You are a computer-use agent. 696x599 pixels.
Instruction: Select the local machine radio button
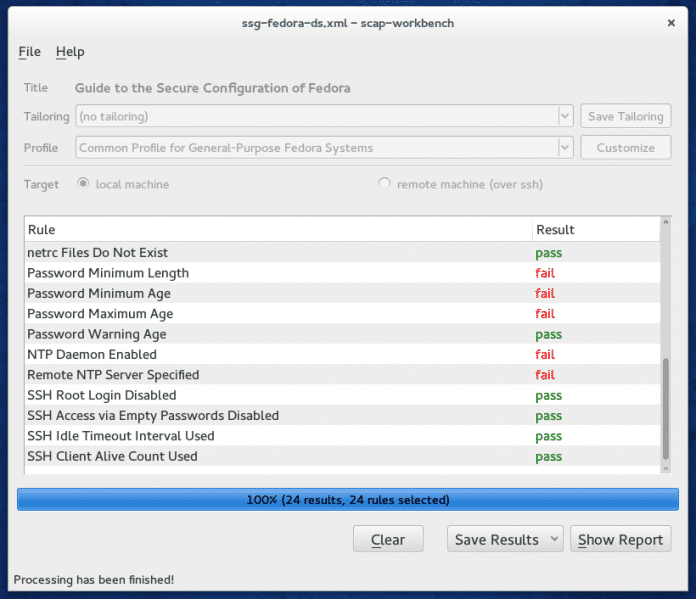tap(83, 184)
